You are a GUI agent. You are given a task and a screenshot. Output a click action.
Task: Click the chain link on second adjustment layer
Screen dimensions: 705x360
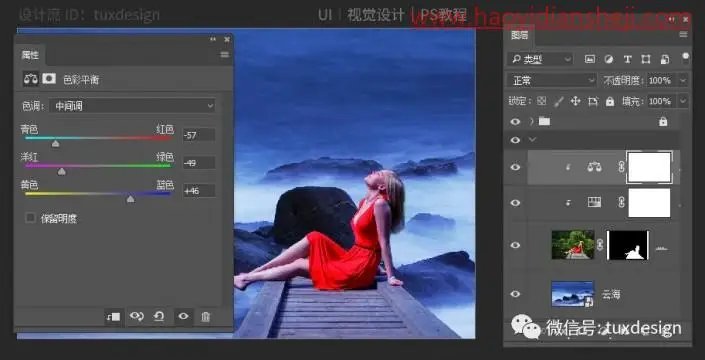point(621,203)
